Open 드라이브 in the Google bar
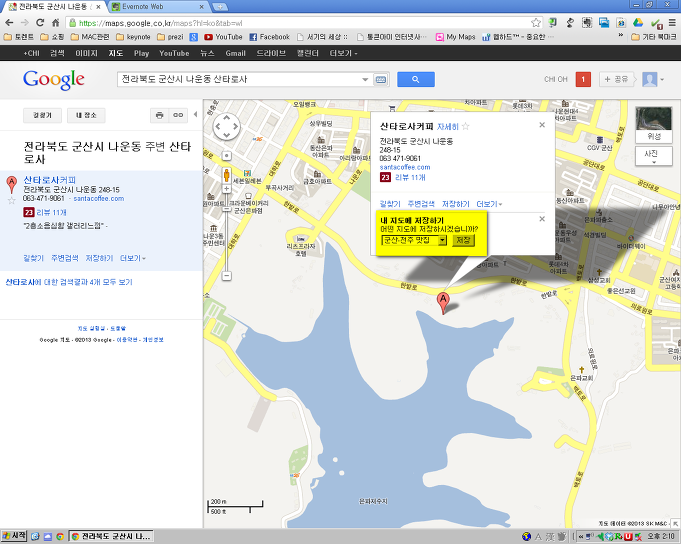 click(271, 53)
